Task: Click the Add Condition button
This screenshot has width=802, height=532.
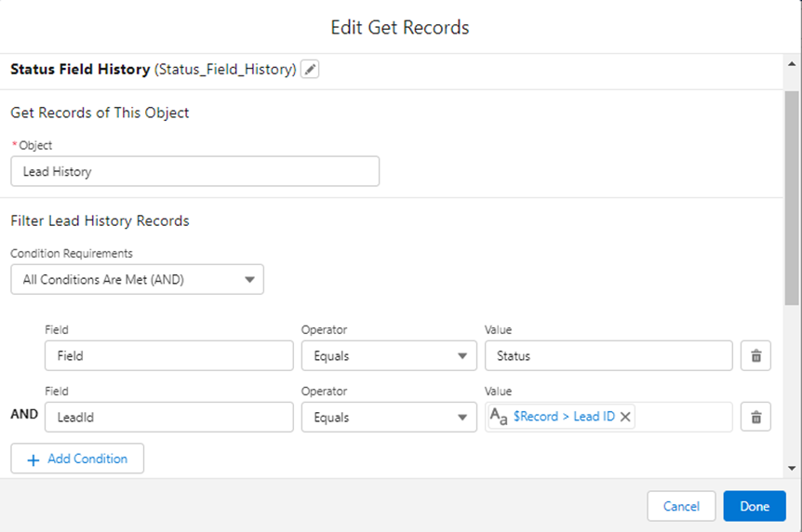Action: coord(77,459)
